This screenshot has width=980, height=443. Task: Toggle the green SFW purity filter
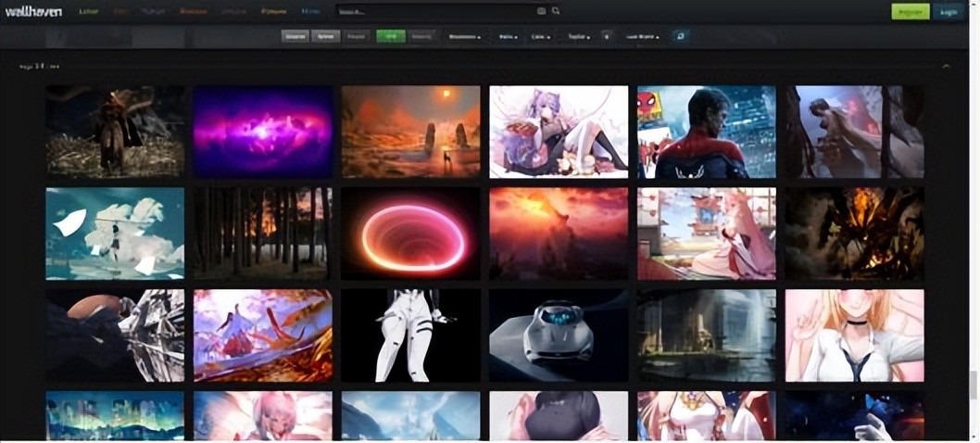pyautogui.click(x=390, y=36)
